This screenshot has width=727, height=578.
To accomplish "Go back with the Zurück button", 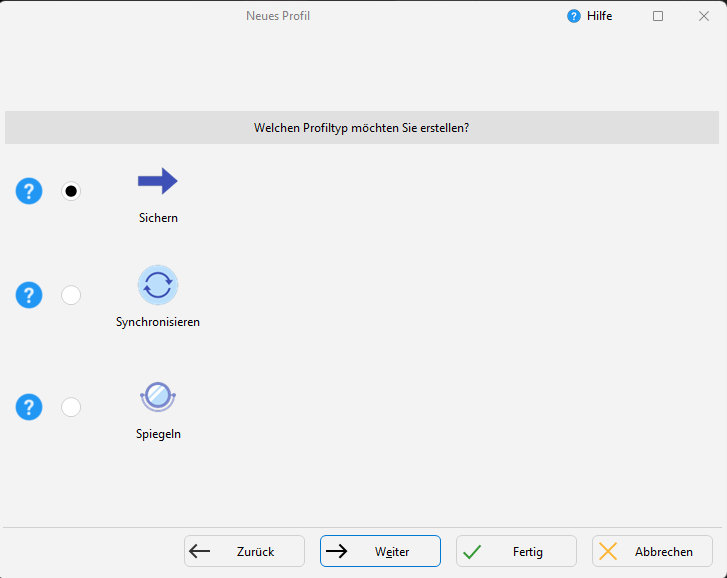I will click(x=244, y=551).
